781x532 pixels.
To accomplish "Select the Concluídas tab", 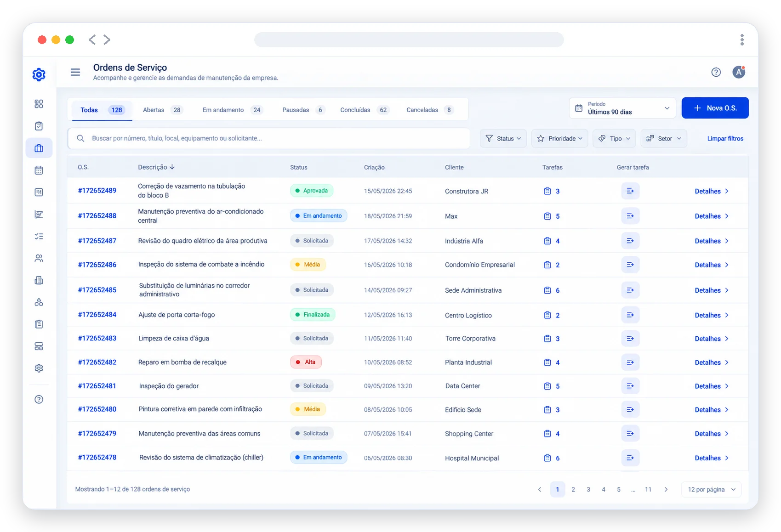I will (x=365, y=110).
